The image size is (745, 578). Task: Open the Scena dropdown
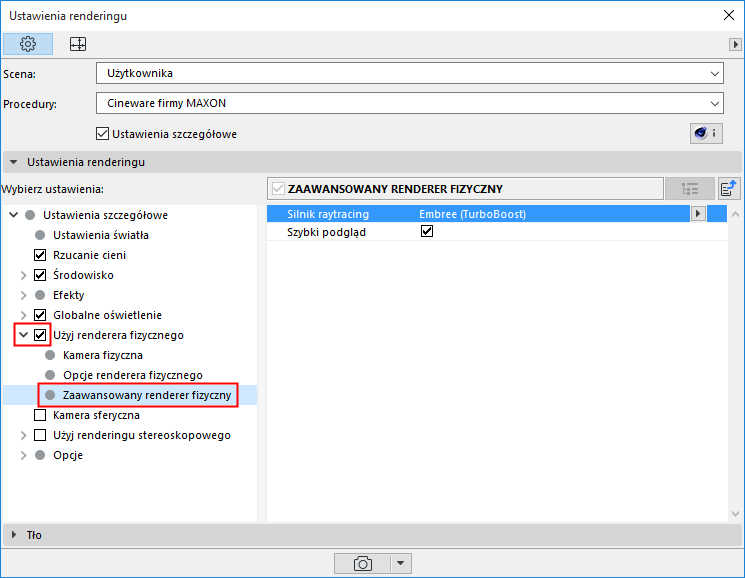point(410,74)
